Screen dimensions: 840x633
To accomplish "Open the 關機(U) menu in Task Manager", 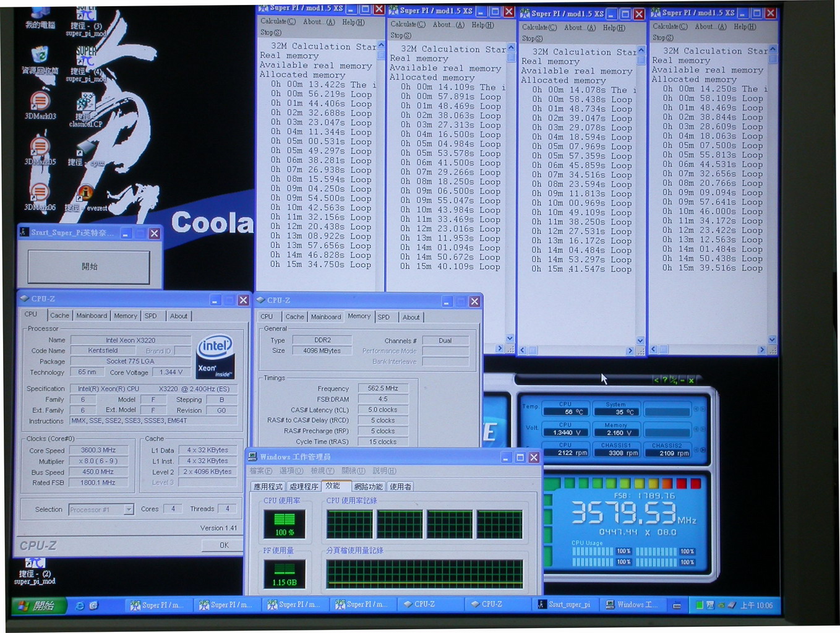I will pyautogui.click(x=353, y=471).
